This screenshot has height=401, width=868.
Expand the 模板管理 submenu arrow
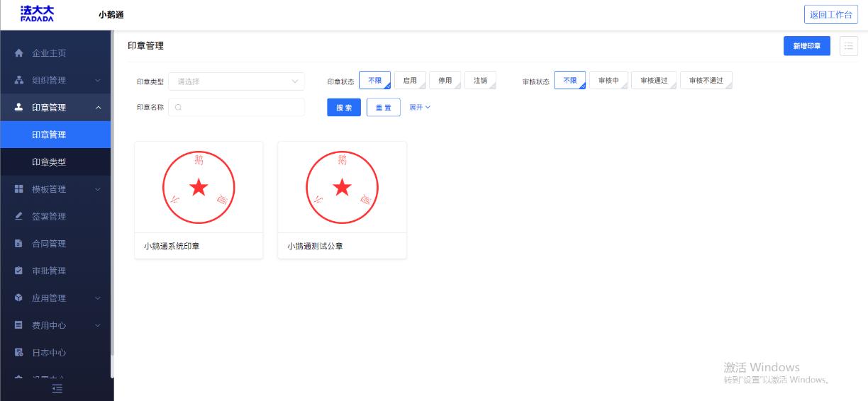tap(98, 189)
